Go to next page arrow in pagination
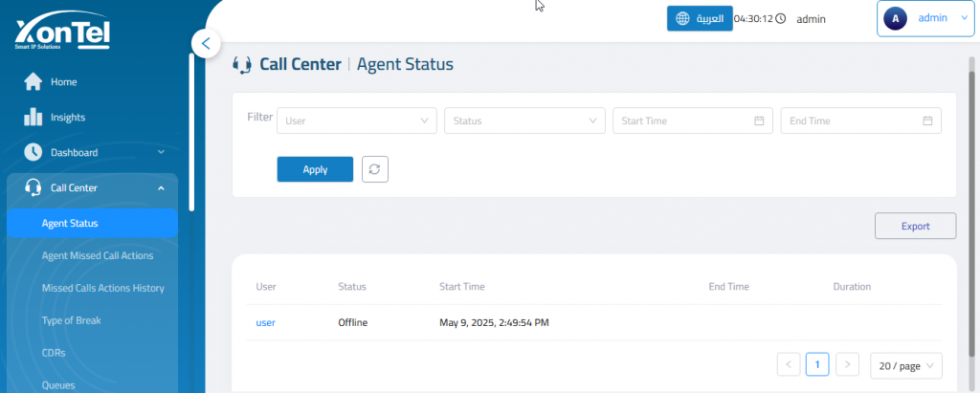Screen dimensions: 980x393 (x=847, y=364)
